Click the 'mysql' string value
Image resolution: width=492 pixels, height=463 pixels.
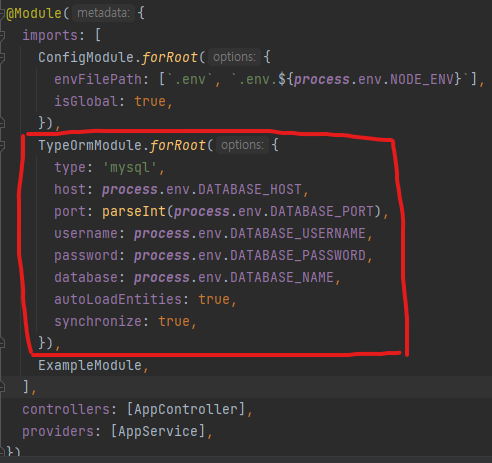pos(130,167)
